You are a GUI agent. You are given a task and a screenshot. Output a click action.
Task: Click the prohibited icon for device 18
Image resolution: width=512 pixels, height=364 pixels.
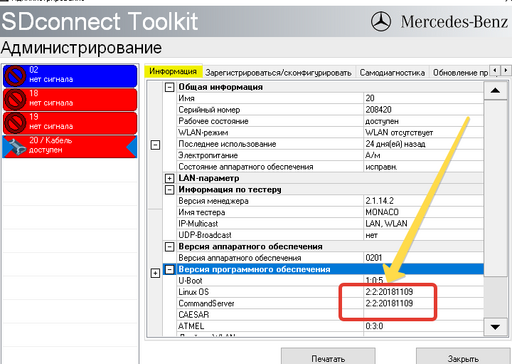15,99
